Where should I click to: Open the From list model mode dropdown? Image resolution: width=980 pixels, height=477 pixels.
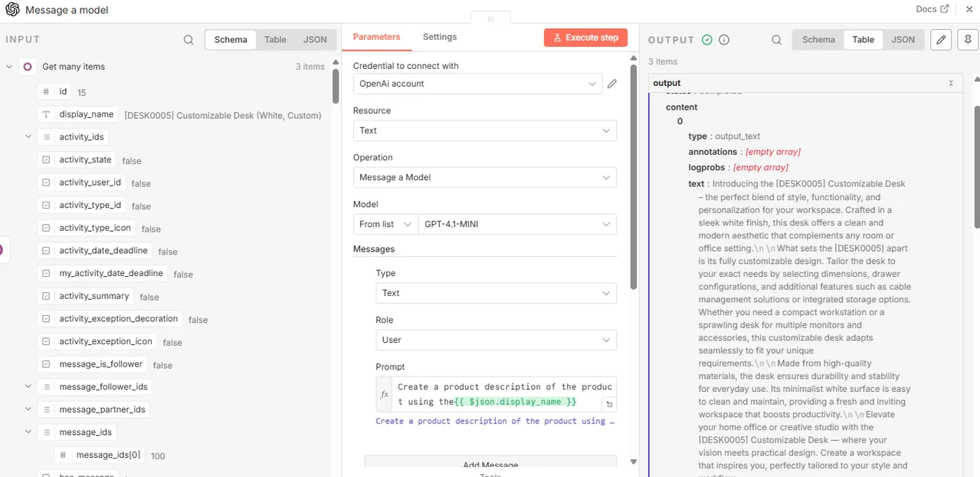pyautogui.click(x=385, y=224)
